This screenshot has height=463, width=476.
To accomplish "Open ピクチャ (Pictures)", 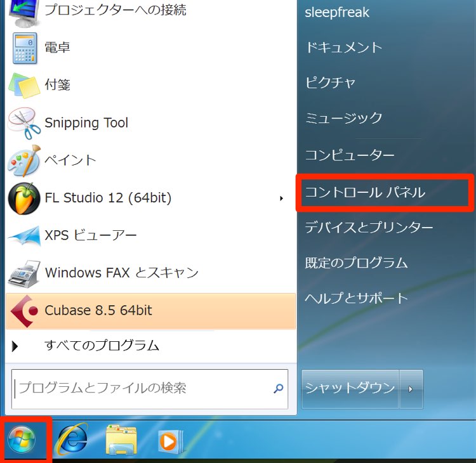I will pos(330,82).
